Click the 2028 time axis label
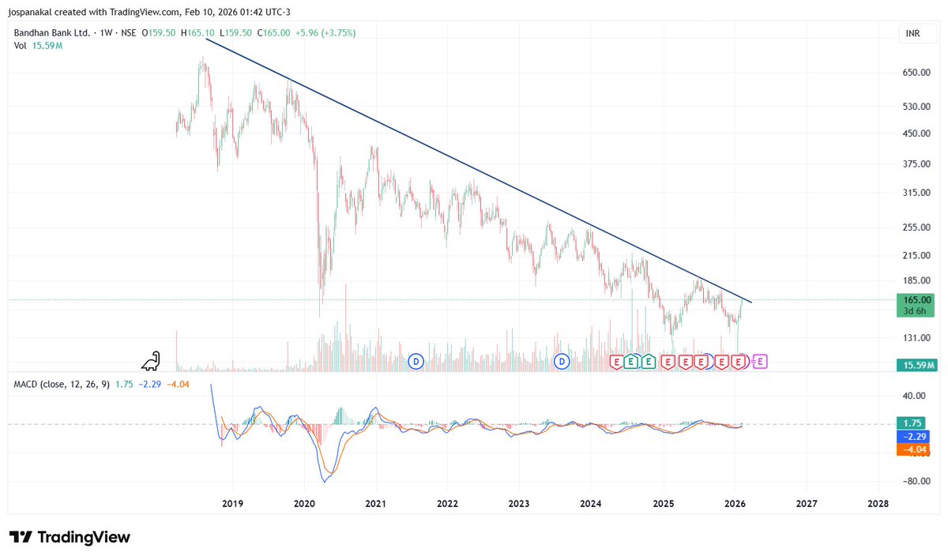Image resolution: width=948 pixels, height=560 pixels. click(x=878, y=503)
